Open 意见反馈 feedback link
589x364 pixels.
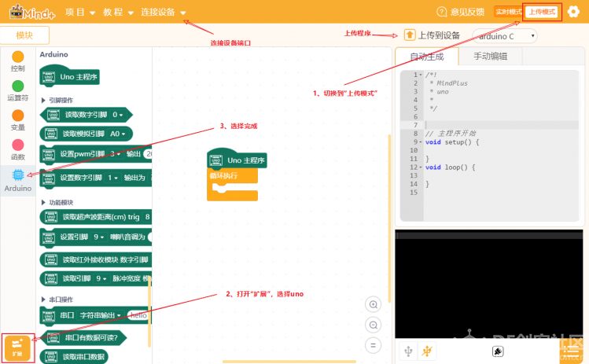pyautogui.click(x=461, y=12)
